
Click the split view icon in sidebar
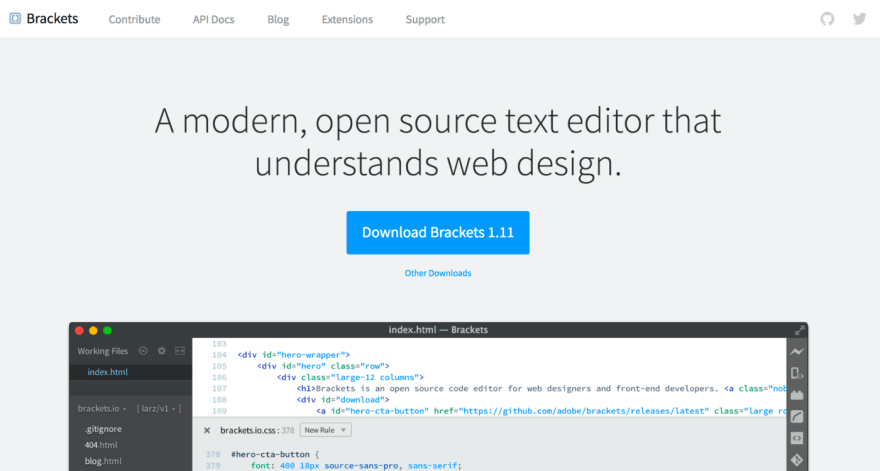[x=180, y=351]
